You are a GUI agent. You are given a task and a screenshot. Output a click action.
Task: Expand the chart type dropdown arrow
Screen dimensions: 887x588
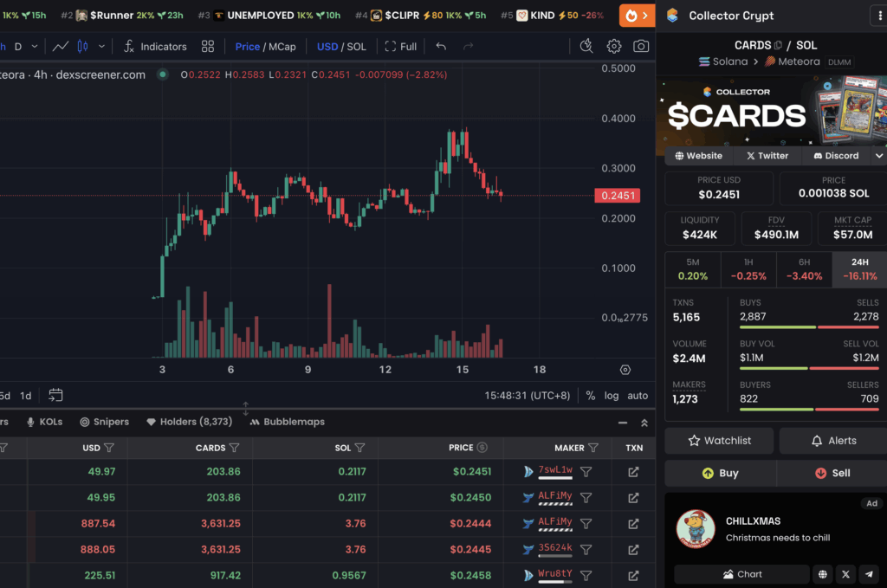coord(102,47)
